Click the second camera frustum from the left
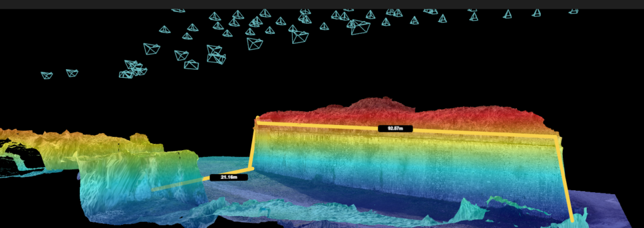This screenshot has height=228, width=644. pyautogui.click(x=72, y=73)
